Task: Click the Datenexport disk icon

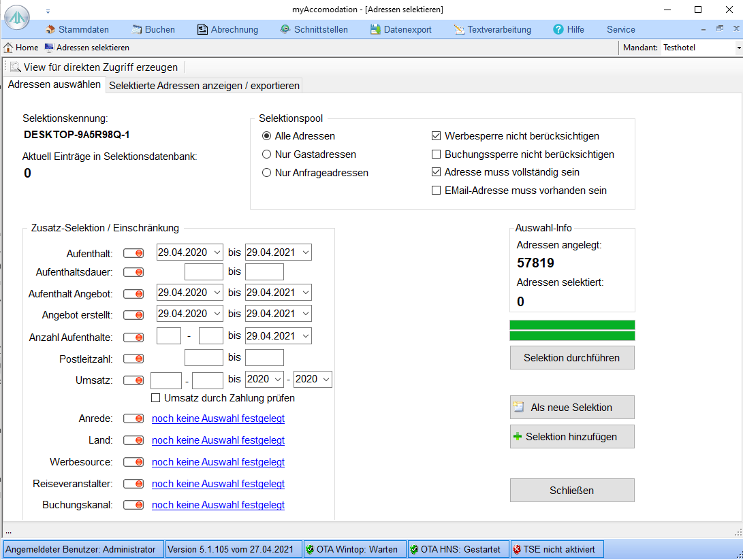Action: coord(375,29)
